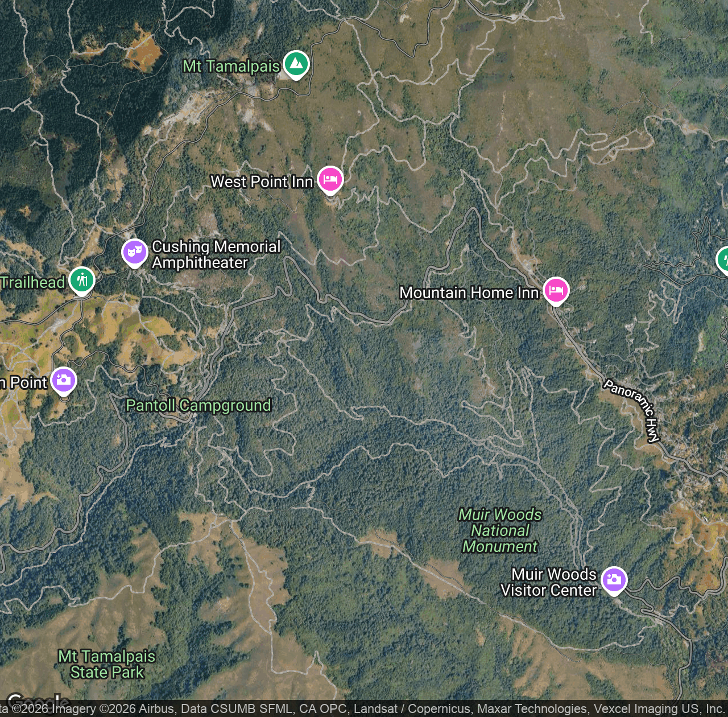Viewport: 728px width, 717px height.
Task: Click the 'Muir Woods Visitor Center' label
Action: [x=548, y=582]
